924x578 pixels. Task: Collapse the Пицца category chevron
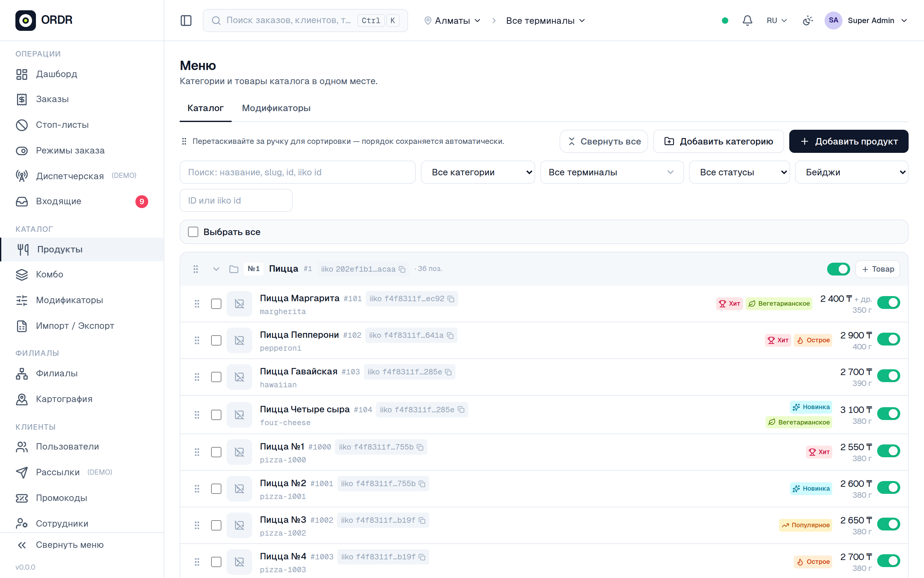[216, 269]
